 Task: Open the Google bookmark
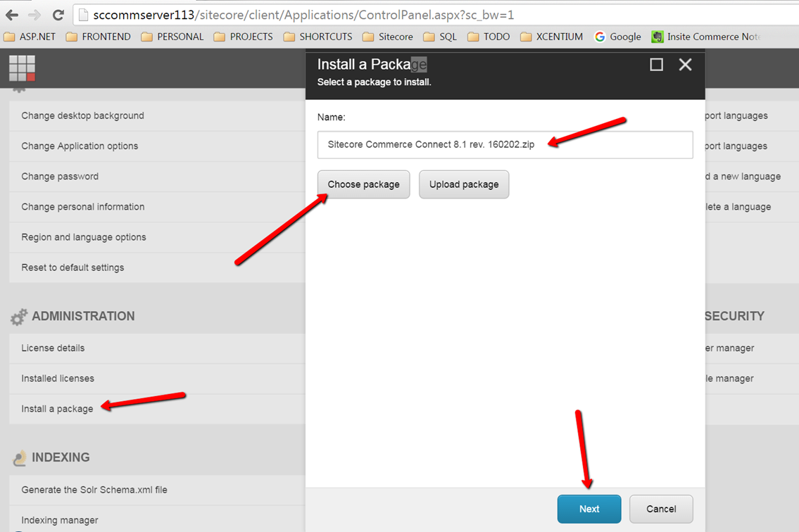617,37
